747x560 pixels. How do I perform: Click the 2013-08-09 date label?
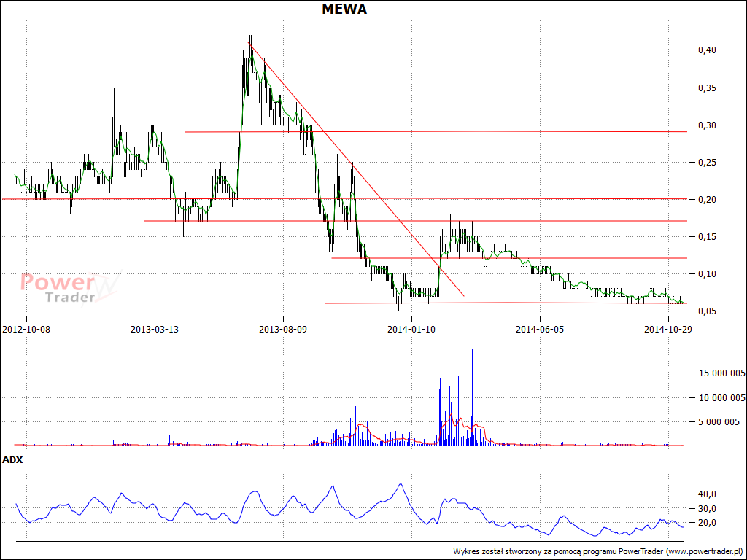(x=283, y=329)
